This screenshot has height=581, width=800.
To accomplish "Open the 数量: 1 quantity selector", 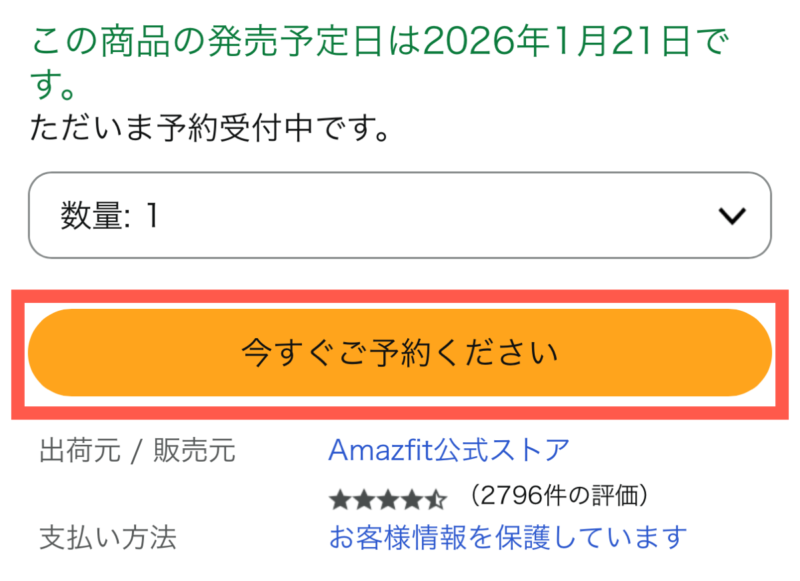I will tap(400, 216).
